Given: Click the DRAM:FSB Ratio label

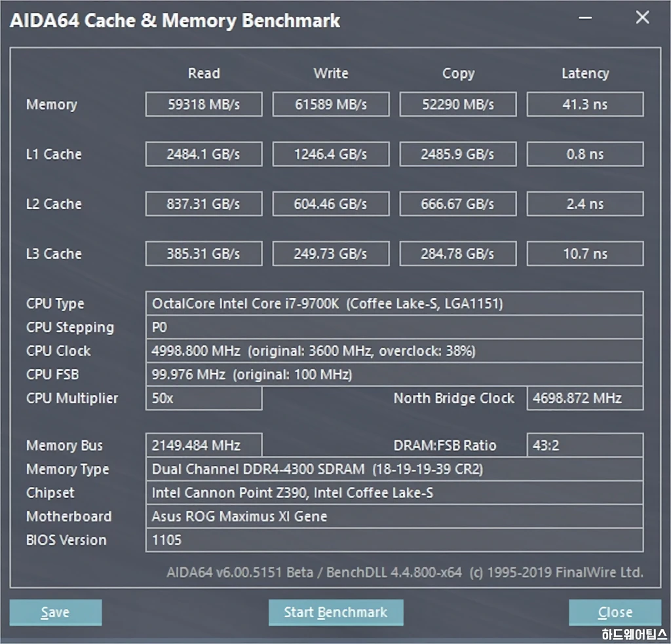Looking at the screenshot, I should point(445,445).
